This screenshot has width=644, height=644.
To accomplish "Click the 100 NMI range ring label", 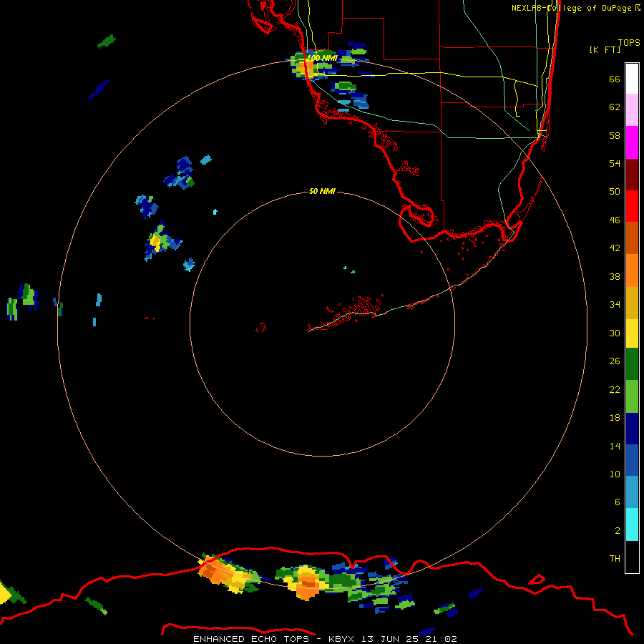I will click(323, 59).
